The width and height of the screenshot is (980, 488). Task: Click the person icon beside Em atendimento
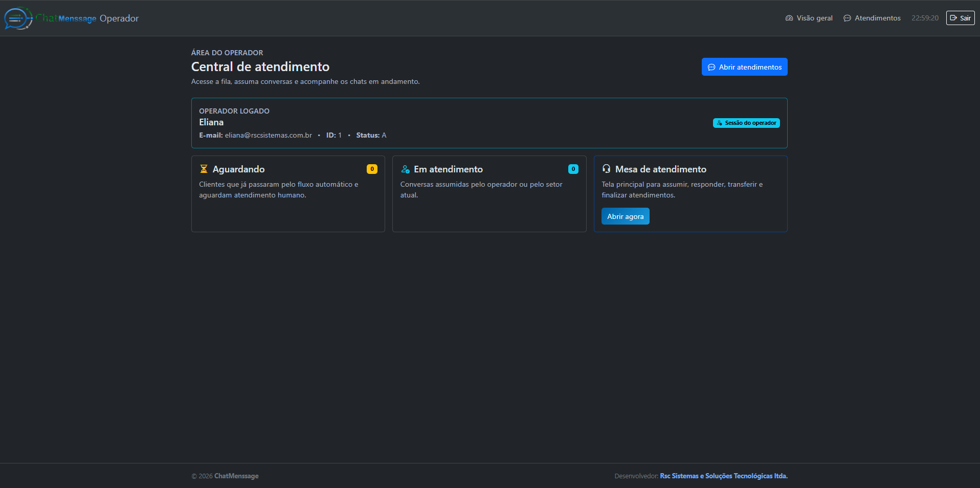coord(405,169)
